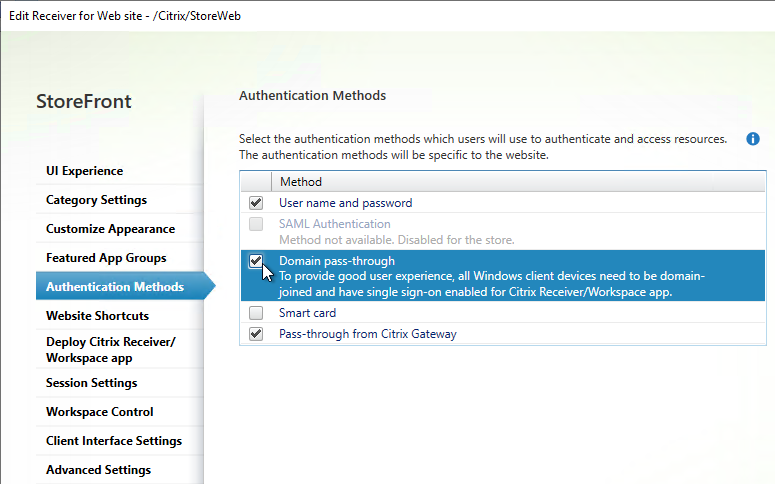Toggle Pass-through from Citrix Gateway checkbox
The height and width of the screenshot is (484, 775).
256,334
